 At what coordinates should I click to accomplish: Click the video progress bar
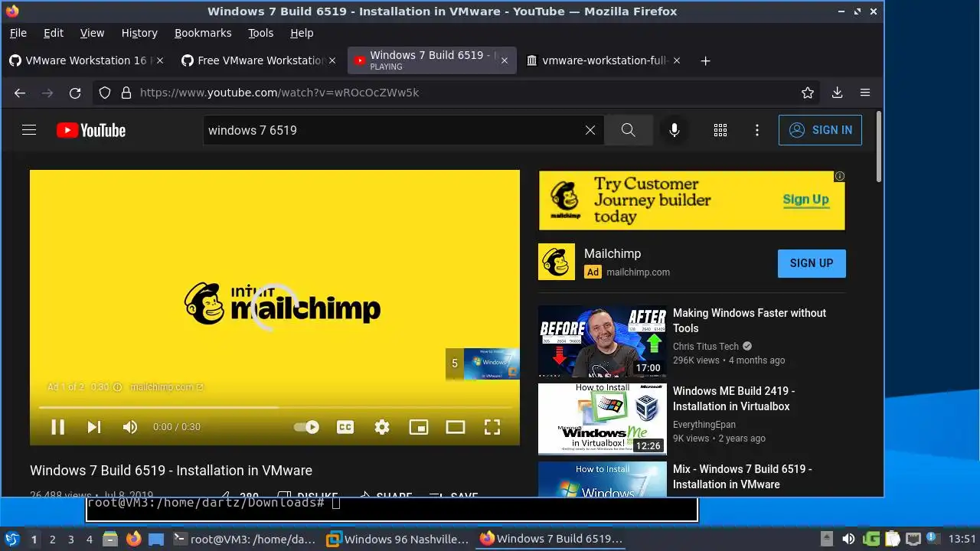pyautogui.click(x=275, y=407)
